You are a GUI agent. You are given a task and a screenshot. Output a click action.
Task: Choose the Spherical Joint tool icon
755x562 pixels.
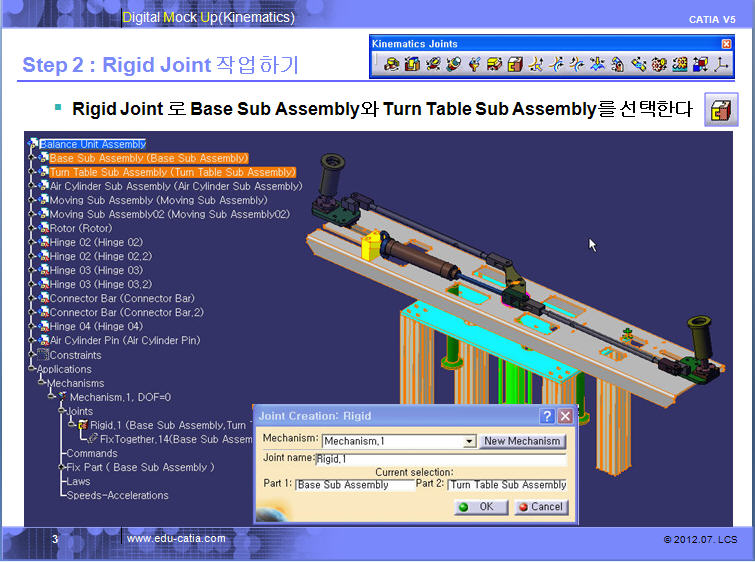tap(474, 65)
